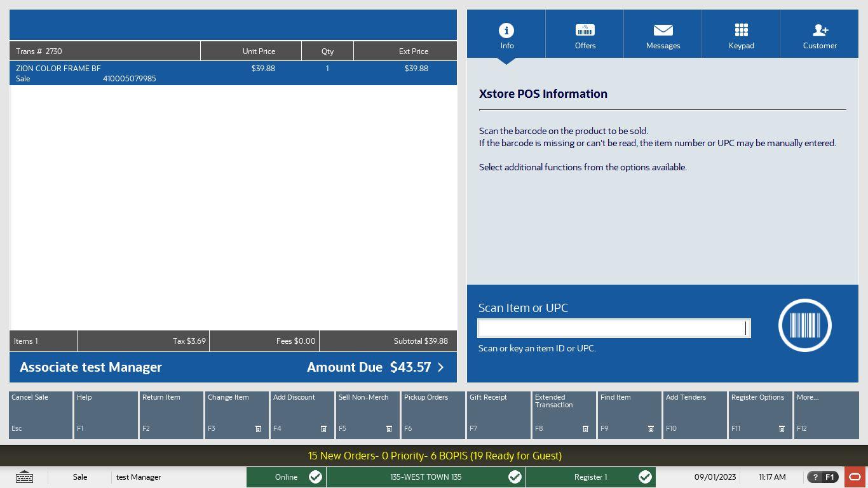Open the Customer tab

tap(820, 34)
